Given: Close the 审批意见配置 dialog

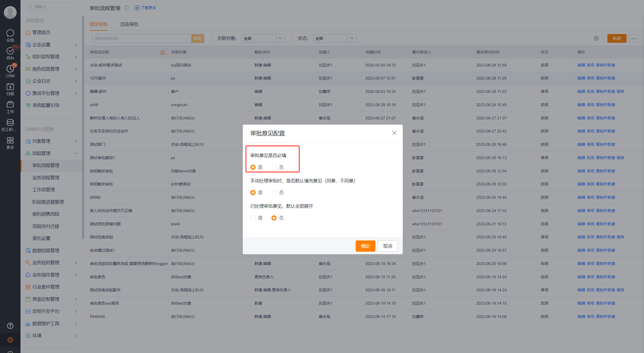Looking at the screenshot, I should (394, 133).
